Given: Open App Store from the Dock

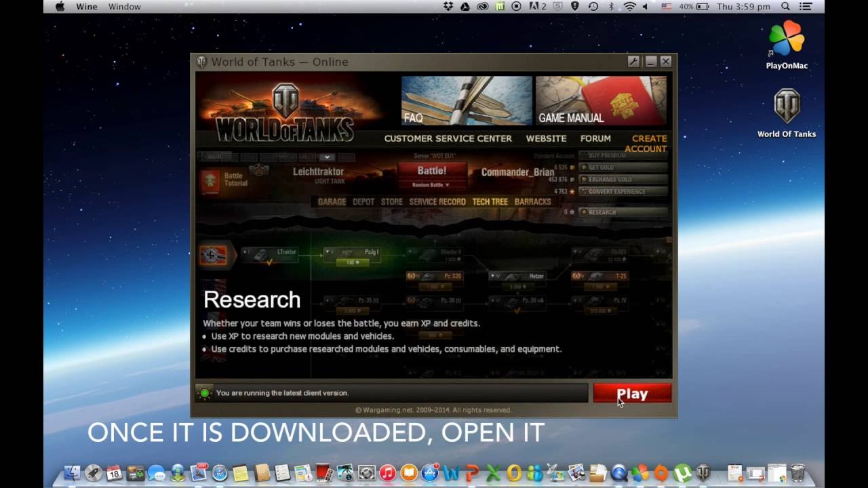Looking at the screenshot, I should (x=430, y=473).
